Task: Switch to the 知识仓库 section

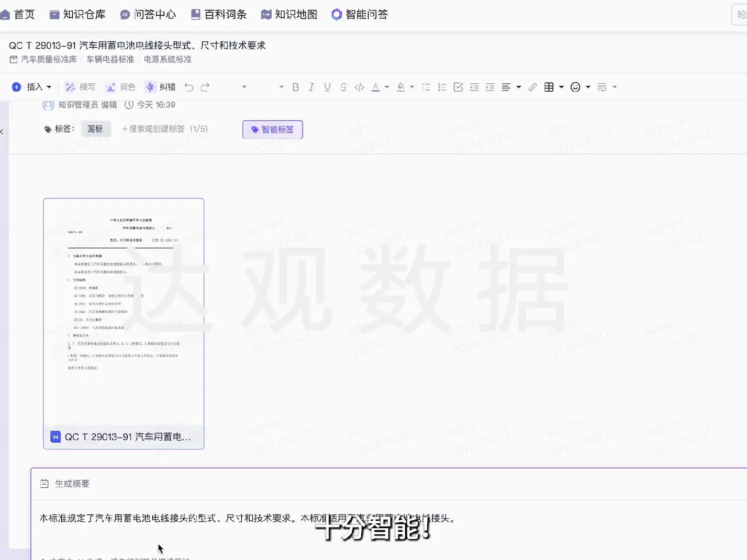Action: (77, 14)
